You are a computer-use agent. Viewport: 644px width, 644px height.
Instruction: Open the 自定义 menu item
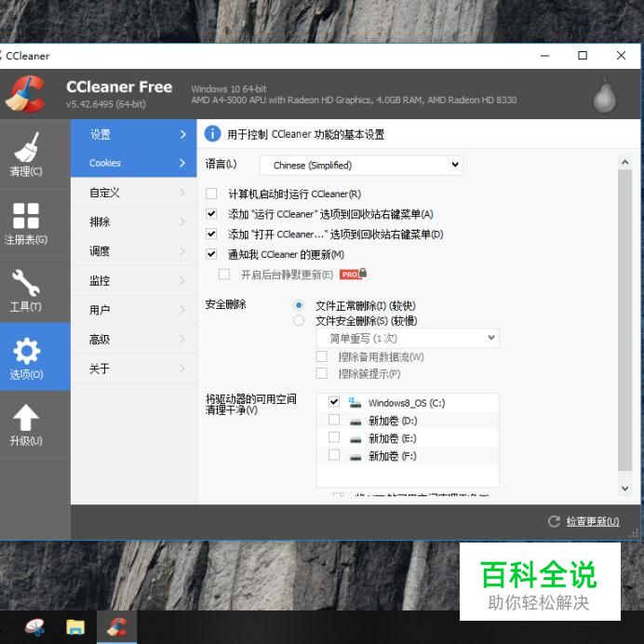point(133,192)
